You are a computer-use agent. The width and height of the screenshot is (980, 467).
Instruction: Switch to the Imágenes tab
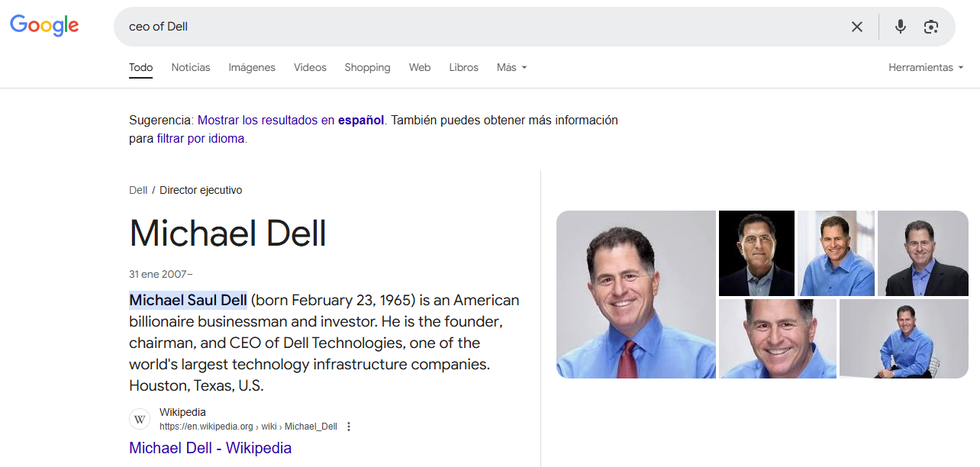252,67
